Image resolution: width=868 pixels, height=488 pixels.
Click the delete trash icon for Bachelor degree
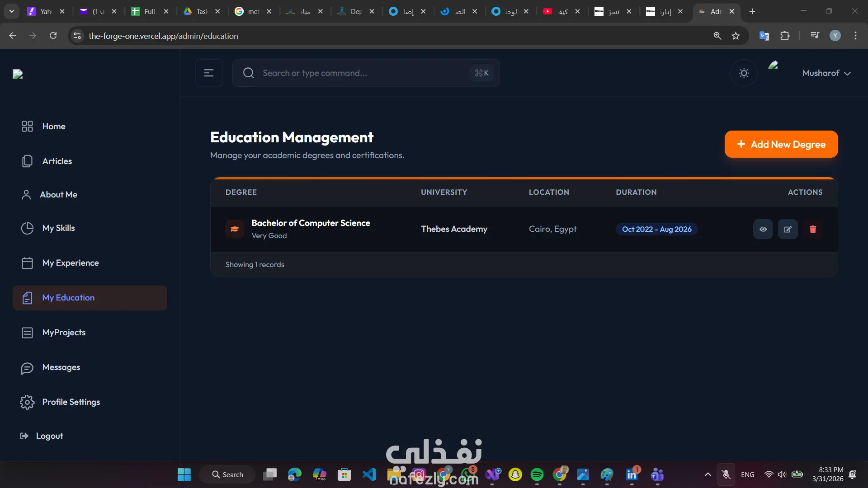pyautogui.click(x=812, y=229)
